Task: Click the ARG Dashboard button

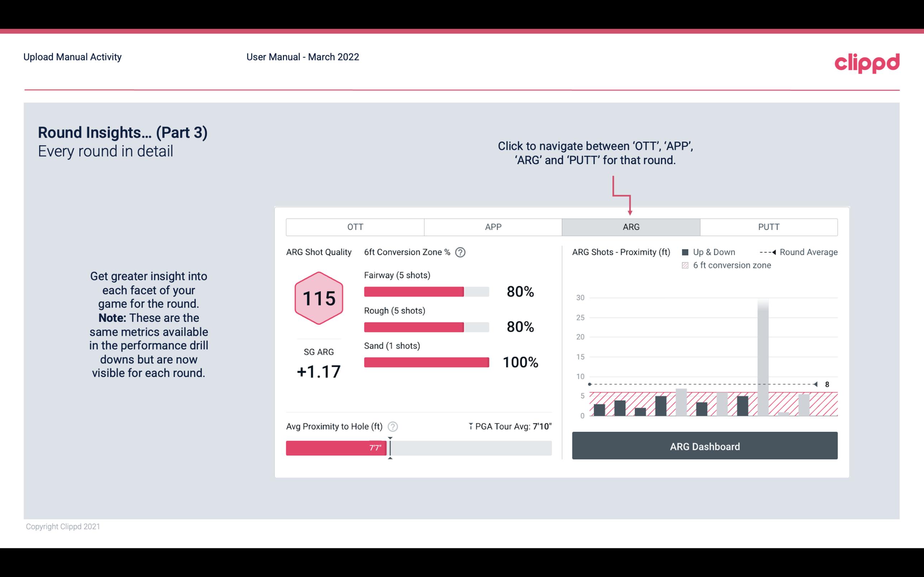Action: [705, 447]
